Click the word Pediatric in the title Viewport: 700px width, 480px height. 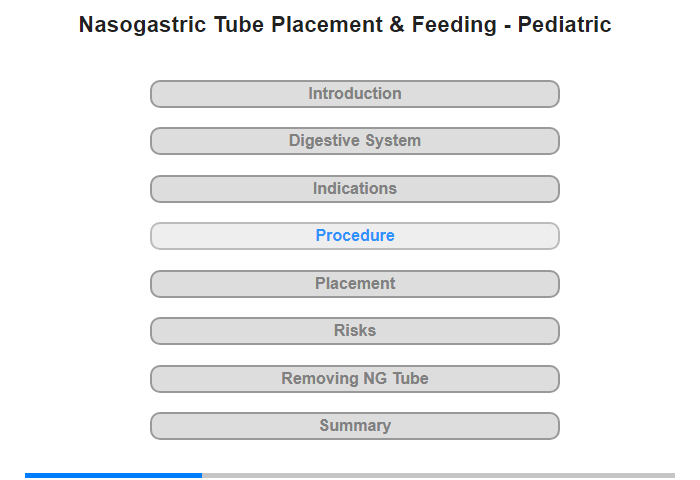[564, 25]
